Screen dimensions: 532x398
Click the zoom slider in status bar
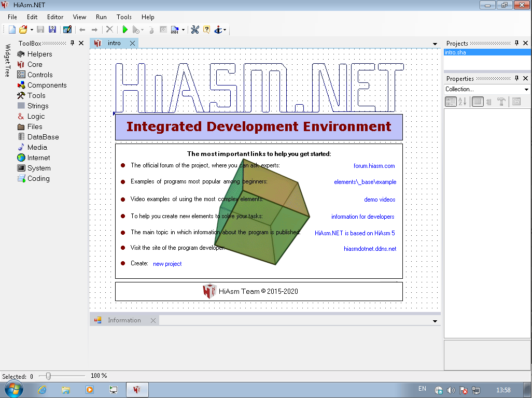coord(48,376)
